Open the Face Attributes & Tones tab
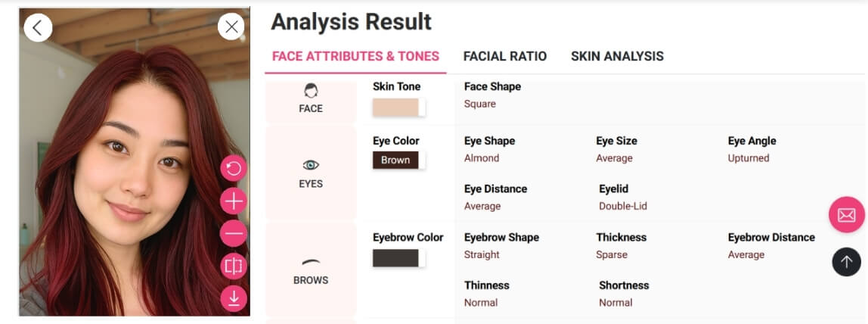The height and width of the screenshot is (324, 868). [355, 56]
